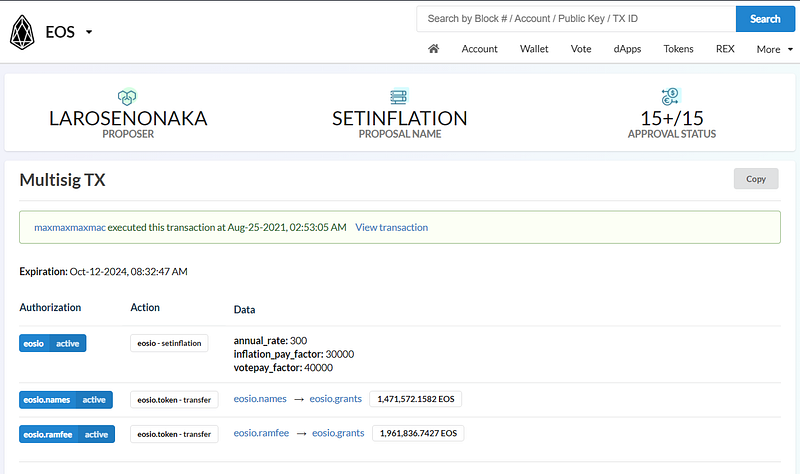Click the LAROSENONAKA proposer name
Screen dimensions: 800x474
click(128, 118)
